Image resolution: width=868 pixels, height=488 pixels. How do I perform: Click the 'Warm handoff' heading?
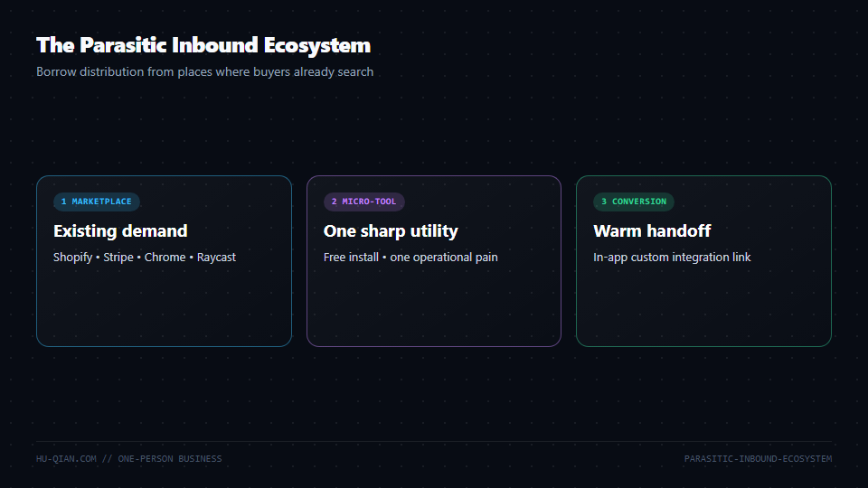pos(652,230)
